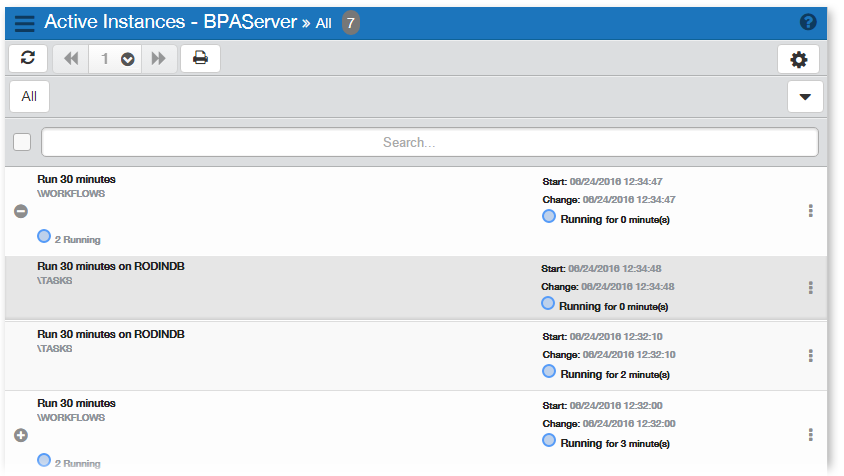Focus the Search input field
Image resolution: width=844 pixels, height=476 pixels.
point(429,142)
